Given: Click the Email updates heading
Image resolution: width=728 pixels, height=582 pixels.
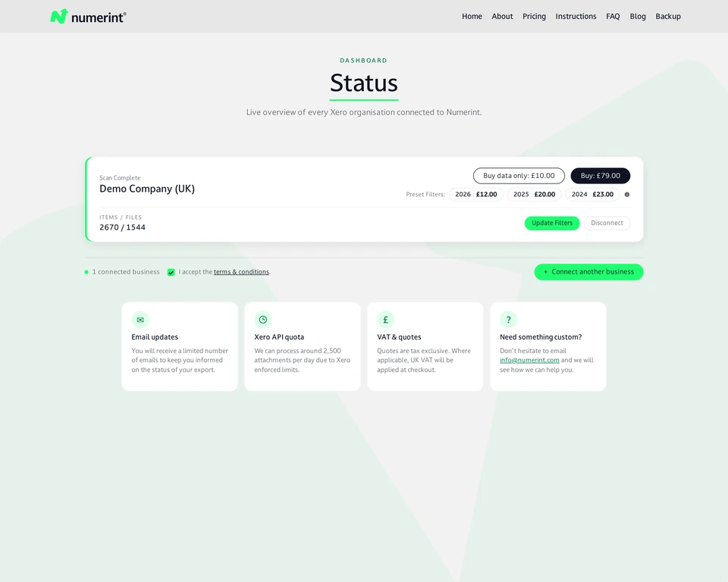Looking at the screenshot, I should 155,337.
